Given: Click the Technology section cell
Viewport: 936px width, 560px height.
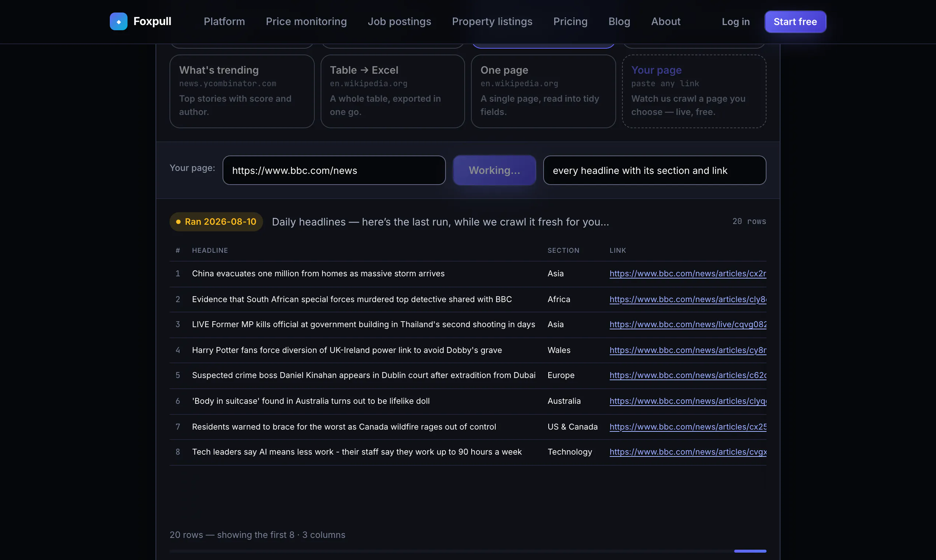Looking at the screenshot, I should pyautogui.click(x=570, y=452).
